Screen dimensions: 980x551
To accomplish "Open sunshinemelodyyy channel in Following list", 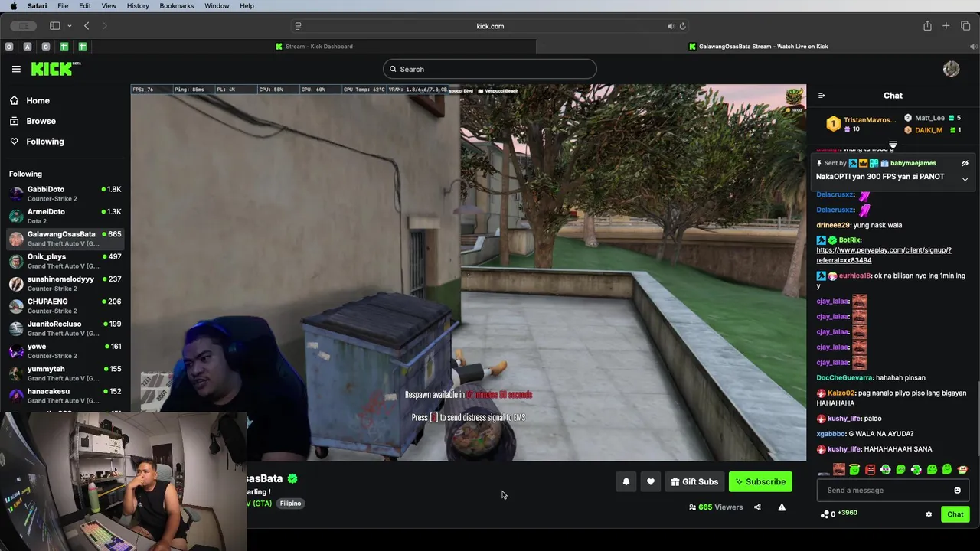I will click(x=65, y=283).
